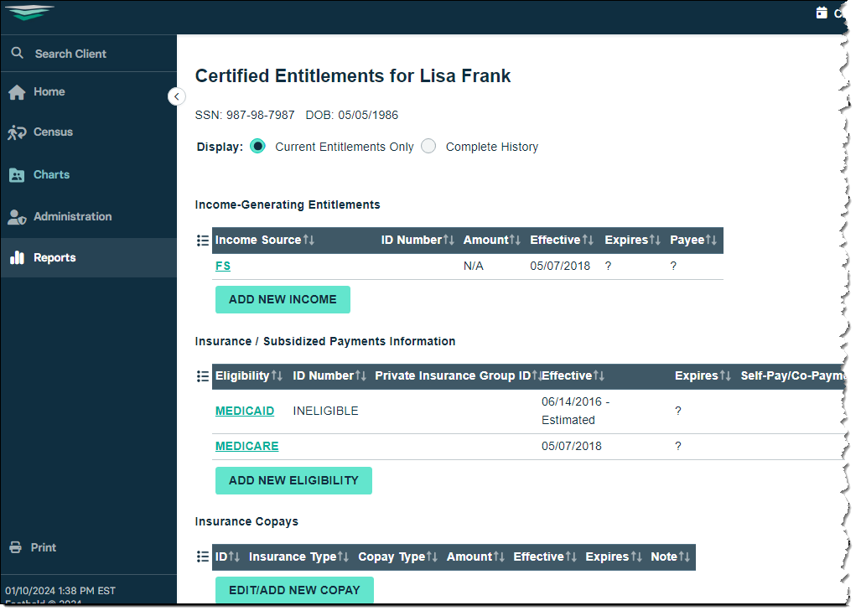Open the FS income source link
Viewport: 861px width, 616px height.
tap(222, 267)
